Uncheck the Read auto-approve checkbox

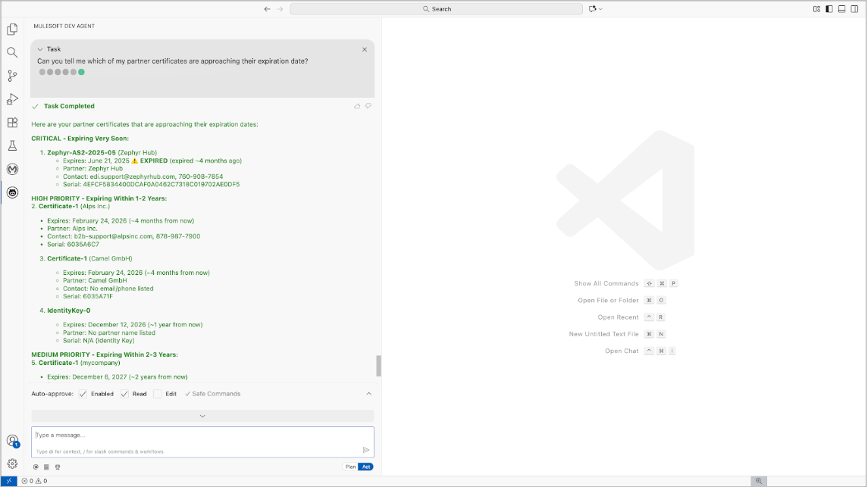coord(125,394)
